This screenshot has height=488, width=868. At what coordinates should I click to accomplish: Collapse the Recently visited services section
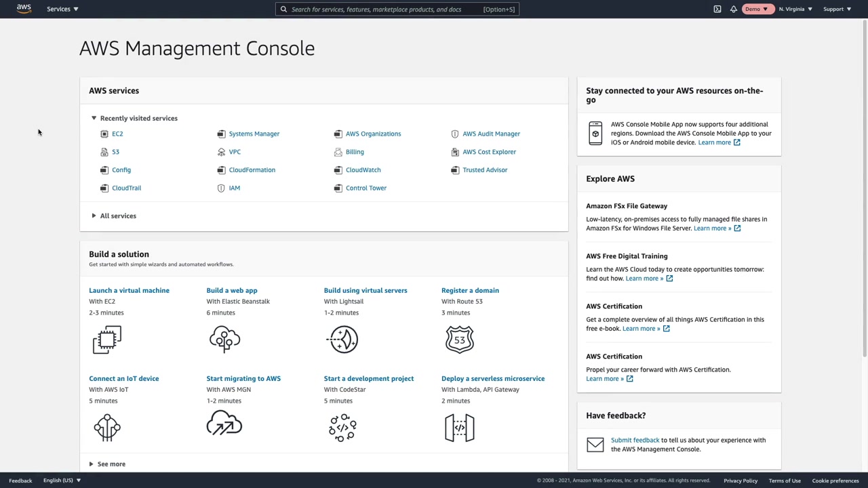(x=134, y=119)
